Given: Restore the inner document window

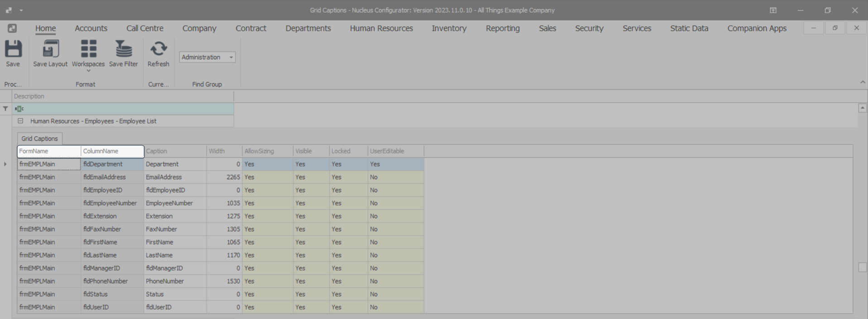Looking at the screenshot, I should click(x=835, y=28).
